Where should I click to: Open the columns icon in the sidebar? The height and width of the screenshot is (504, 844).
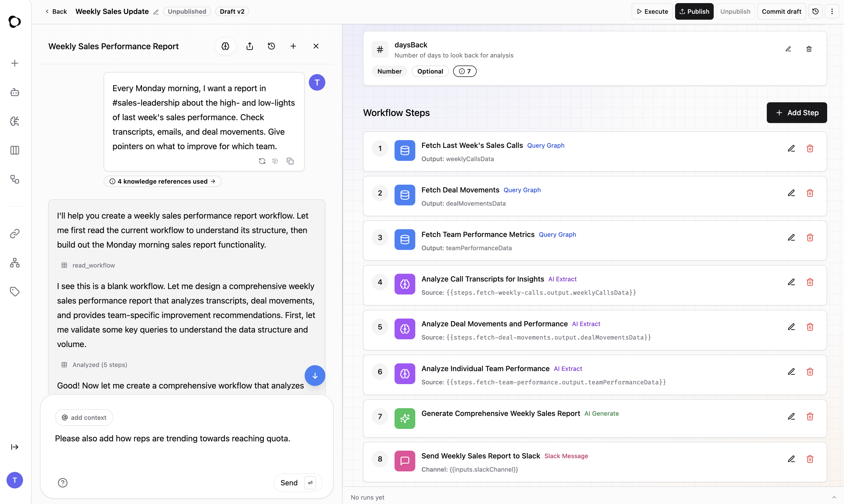(x=15, y=150)
